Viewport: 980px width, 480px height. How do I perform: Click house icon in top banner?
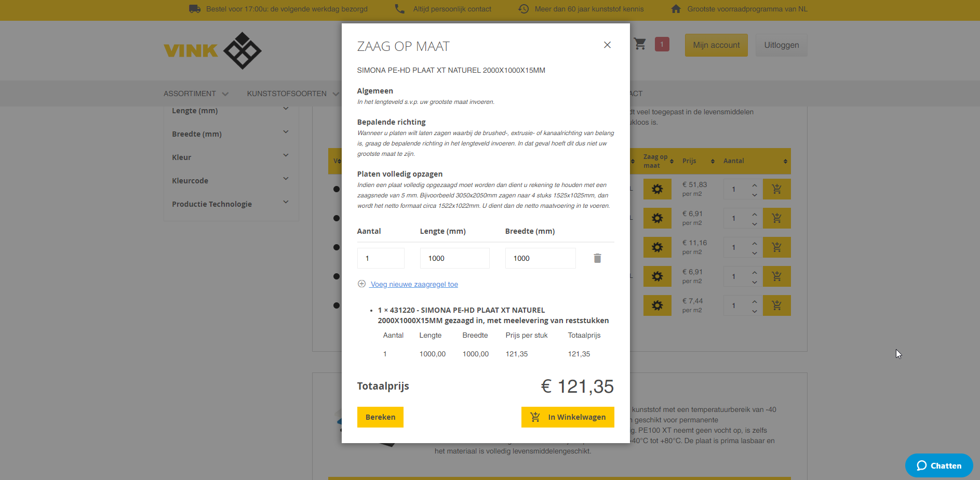pyautogui.click(x=676, y=9)
